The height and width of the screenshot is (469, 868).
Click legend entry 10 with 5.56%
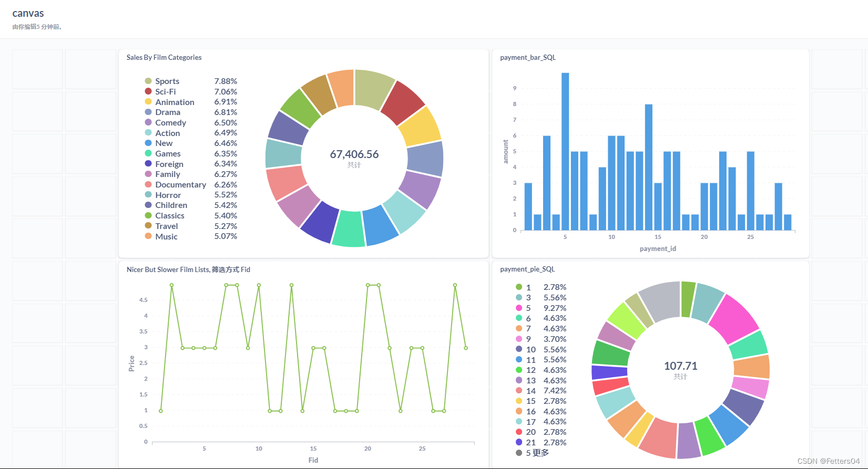pyautogui.click(x=541, y=349)
